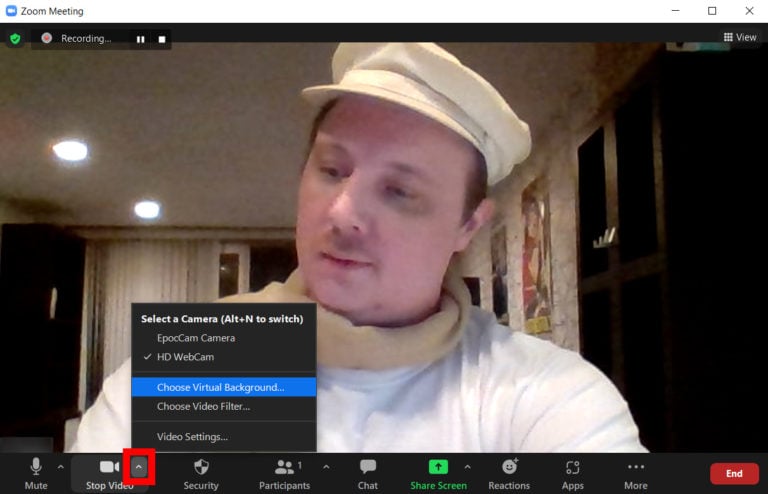The image size is (768, 494).
Task: Collapse the video options arrow menu
Action: click(x=139, y=467)
